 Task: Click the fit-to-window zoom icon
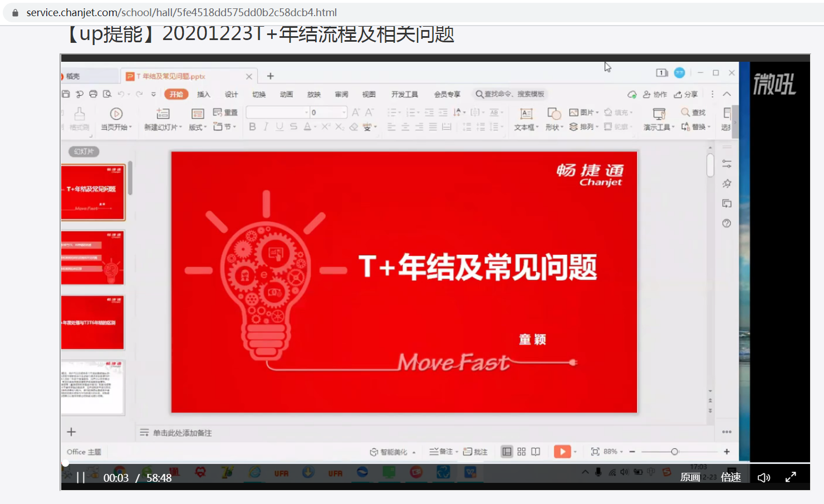point(595,452)
